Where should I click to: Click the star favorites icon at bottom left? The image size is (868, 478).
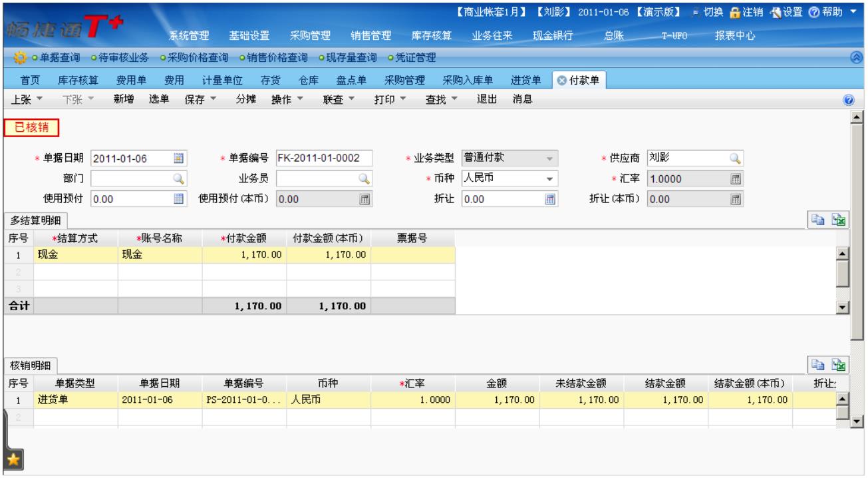click(x=12, y=457)
